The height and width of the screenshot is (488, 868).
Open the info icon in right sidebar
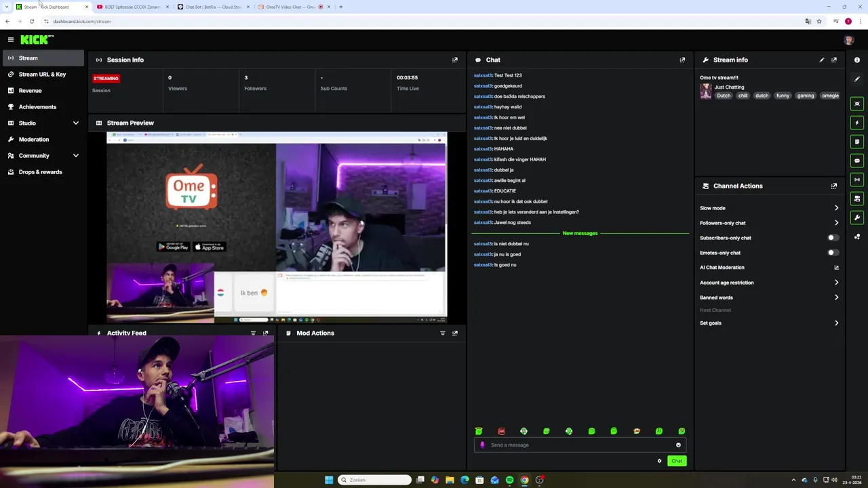857,60
